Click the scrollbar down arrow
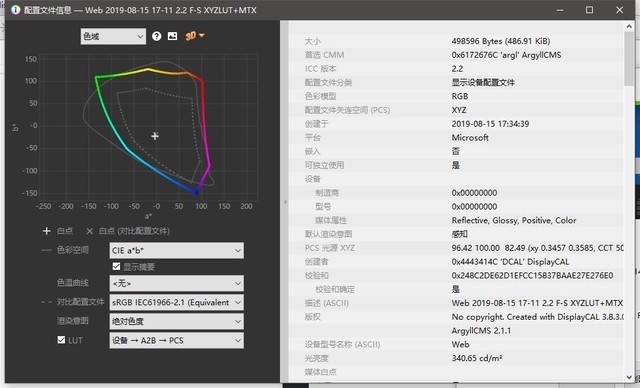Image resolution: width=640 pixels, height=388 pixels. [x=629, y=377]
